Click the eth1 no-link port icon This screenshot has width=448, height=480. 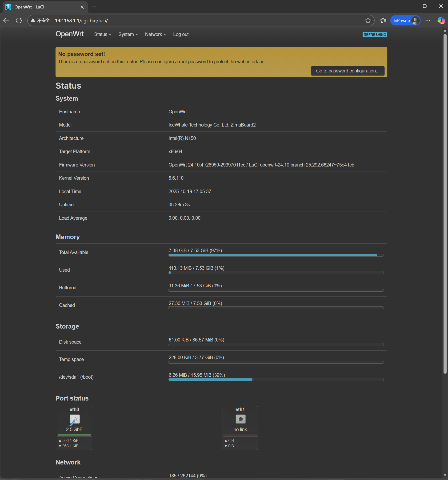[x=240, y=419]
